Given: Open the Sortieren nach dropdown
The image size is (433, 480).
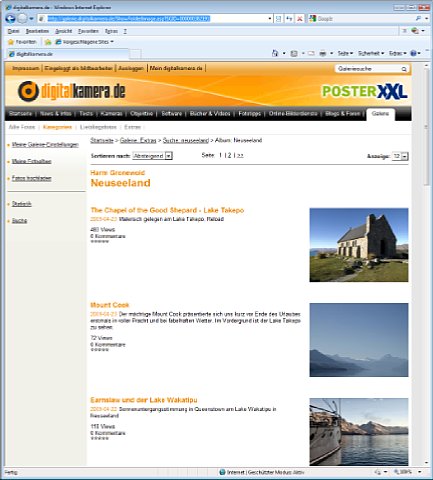Looking at the screenshot, I should [x=152, y=156].
